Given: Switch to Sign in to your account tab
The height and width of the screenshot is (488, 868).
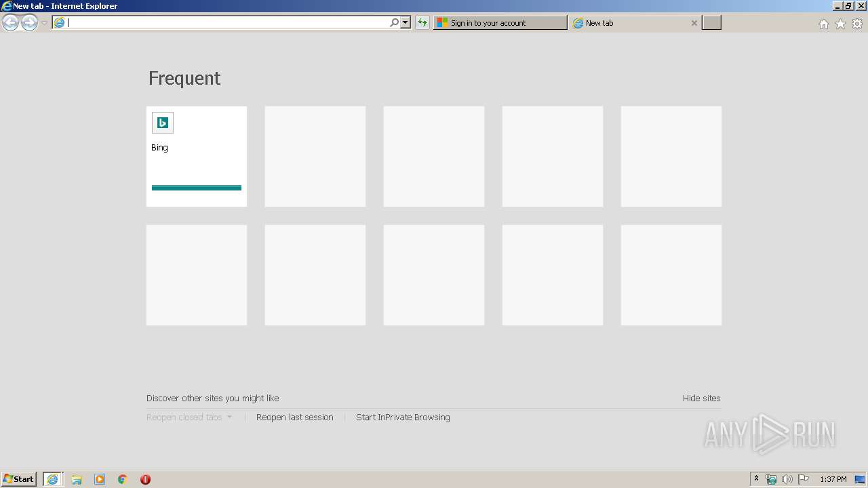Looking at the screenshot, I should point(500,23).
